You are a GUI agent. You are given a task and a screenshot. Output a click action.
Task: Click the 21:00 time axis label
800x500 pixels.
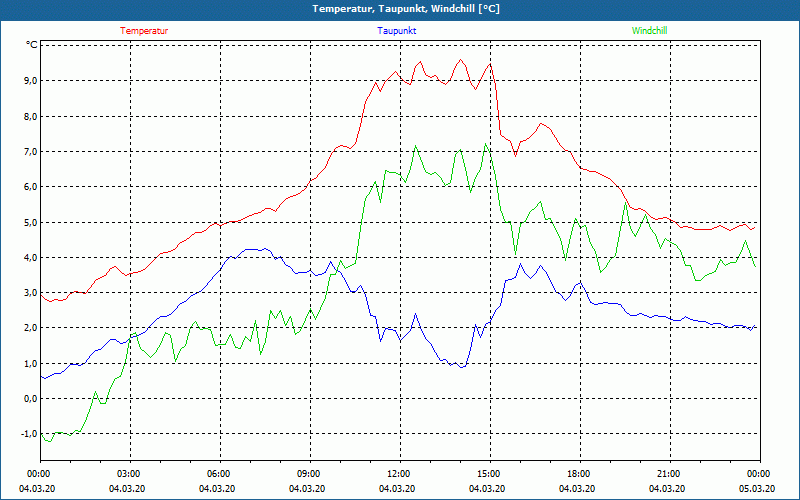670,474
